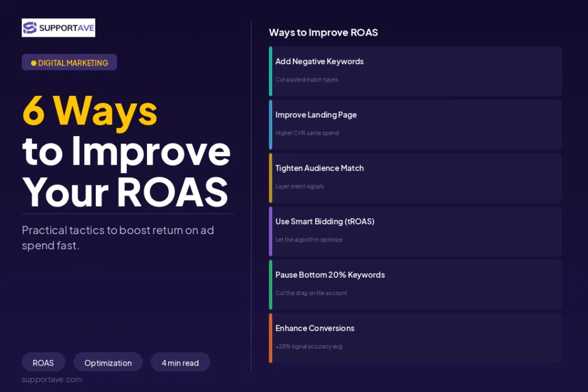Click 'Let the algorithm optimize' caption
Viewport: 588px width, 392px height.
pos(308,239)
